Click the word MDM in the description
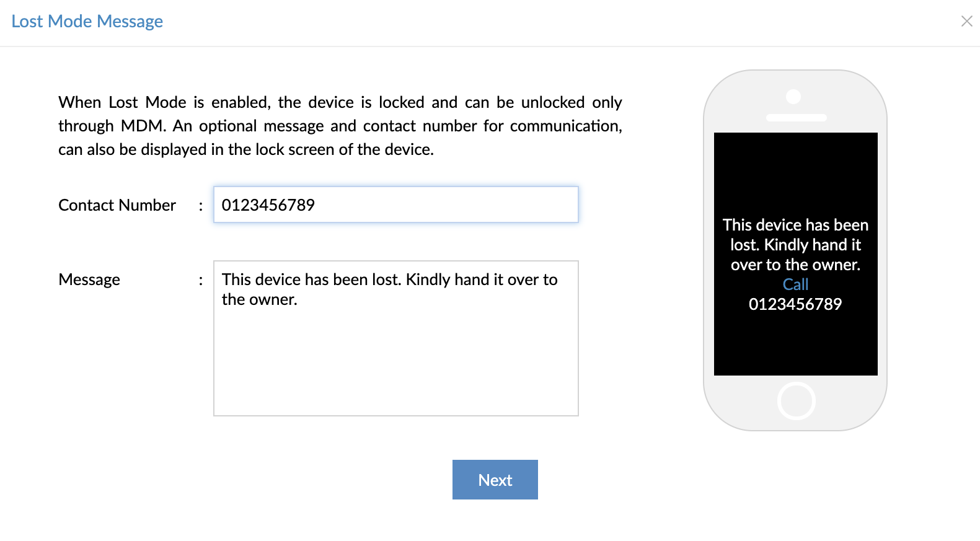Viewport: 980px width, 541px height. tap(142, 126)
